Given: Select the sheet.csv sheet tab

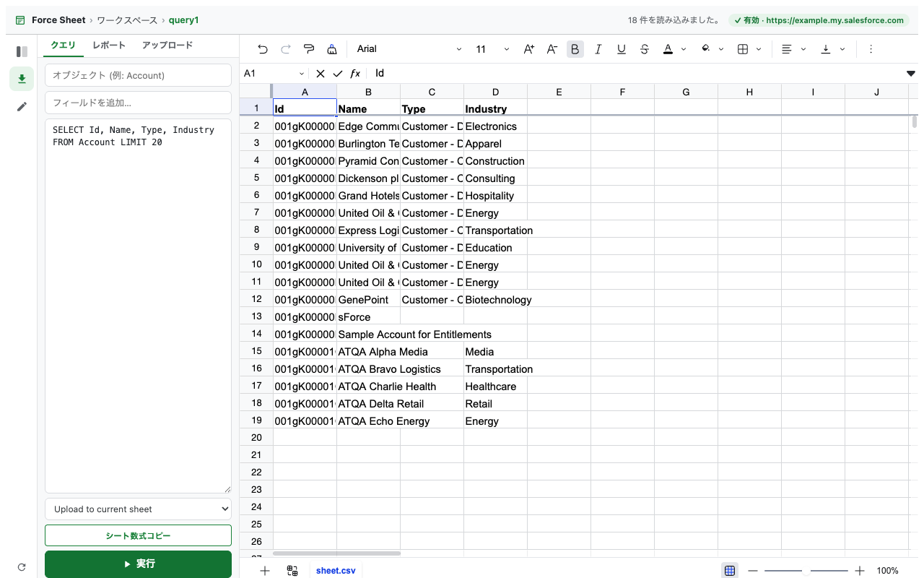Looking at the screenshot, I should [336, 571].
